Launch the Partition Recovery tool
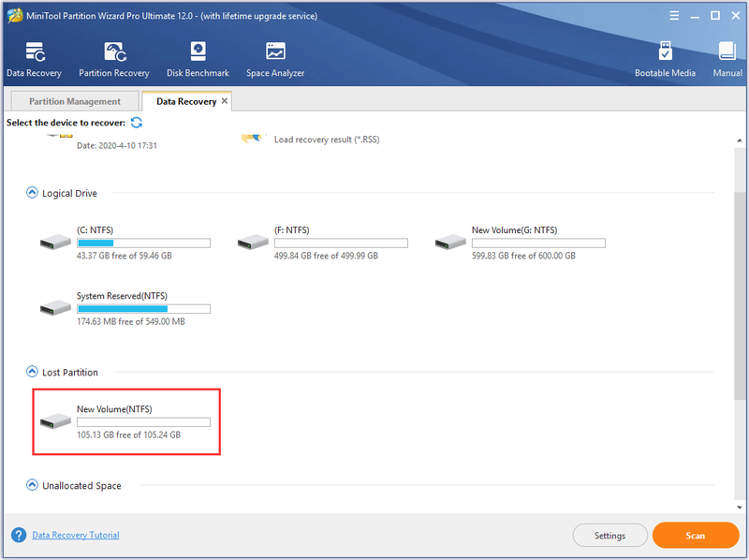The image size is (749, 560). click(x=114, y=59)
